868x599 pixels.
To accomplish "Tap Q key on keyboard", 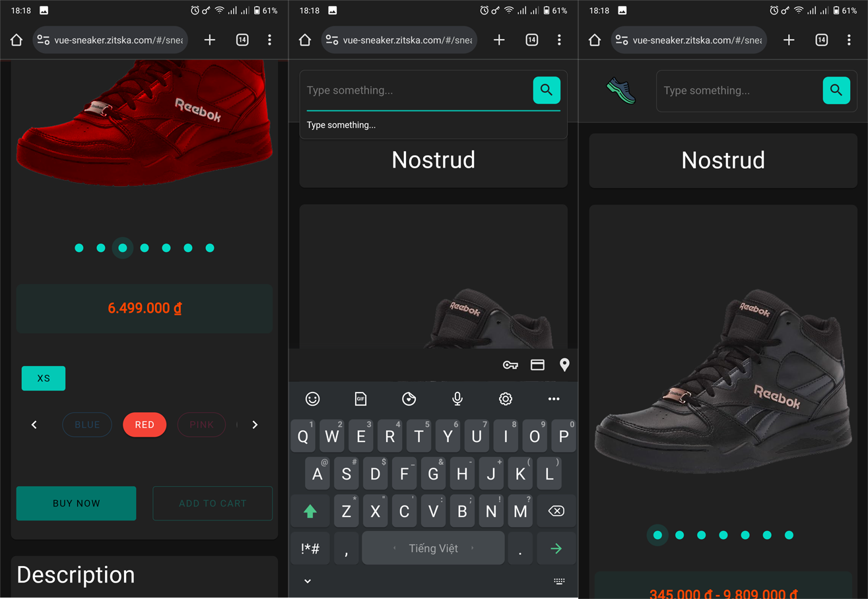I will click(x=303, y=436).
